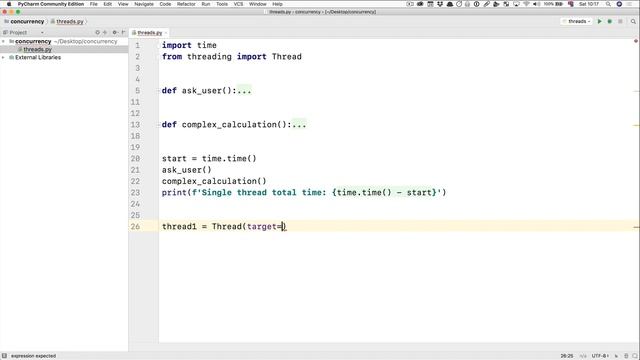This screenshot has width=640, height=360.
Task: Click the red error indicator atop editor scrollbar
Action: coord(636,41)
